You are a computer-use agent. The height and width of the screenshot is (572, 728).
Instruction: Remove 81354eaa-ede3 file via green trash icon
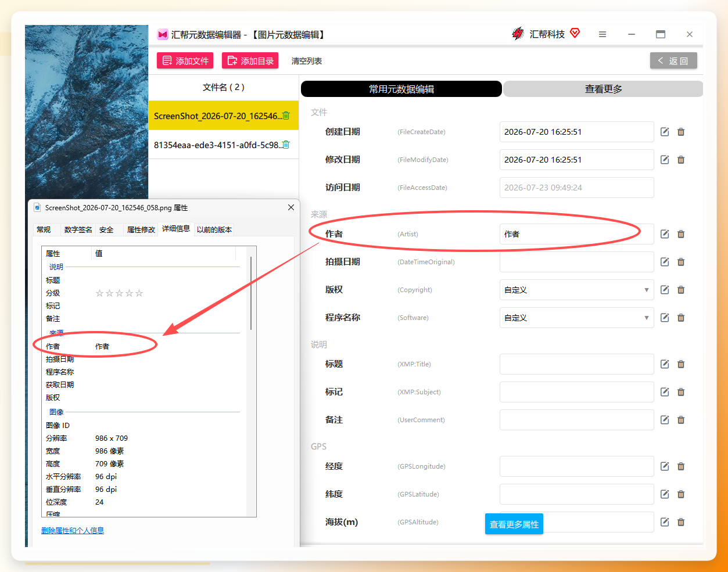(286, 145)
